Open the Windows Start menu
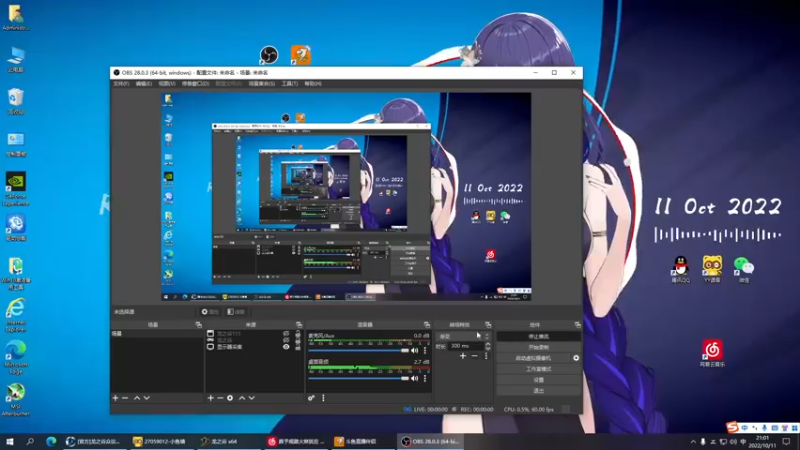Viewport: 800px width, 450px height. (9, 441)
